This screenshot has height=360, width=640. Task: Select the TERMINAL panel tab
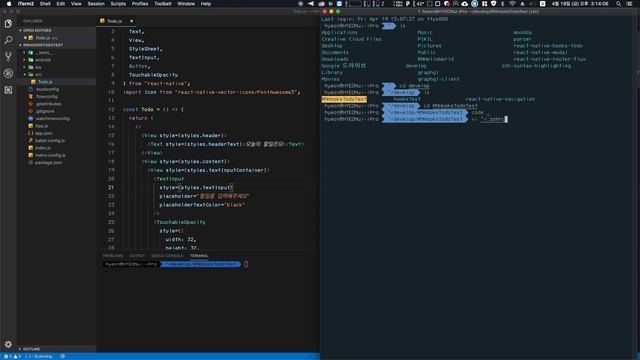pyautogui.click(x=199, y=256)
